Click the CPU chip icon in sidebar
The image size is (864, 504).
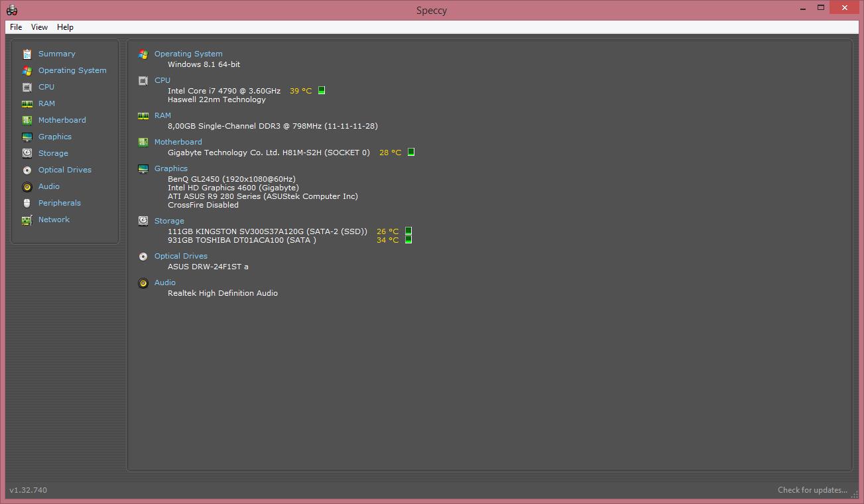tap(27, 87)
